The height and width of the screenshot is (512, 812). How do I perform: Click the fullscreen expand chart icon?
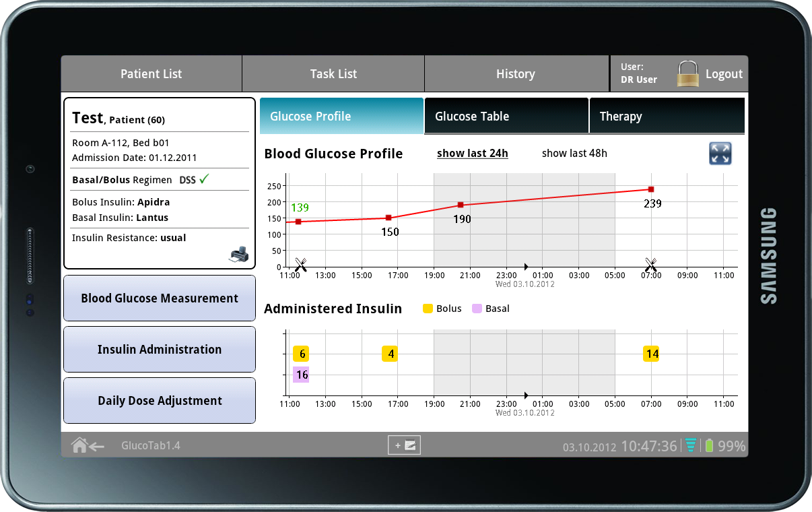(x=720, y=154)
